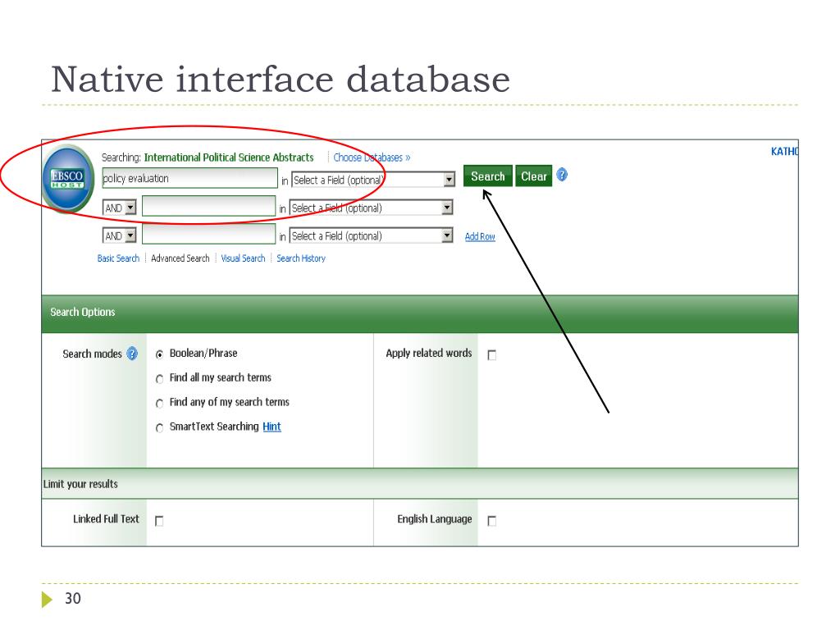Click the second row search field
Image resolution: width=840 pixels, height=630 pixels.
pyautogui.click(x=208, y=206)
